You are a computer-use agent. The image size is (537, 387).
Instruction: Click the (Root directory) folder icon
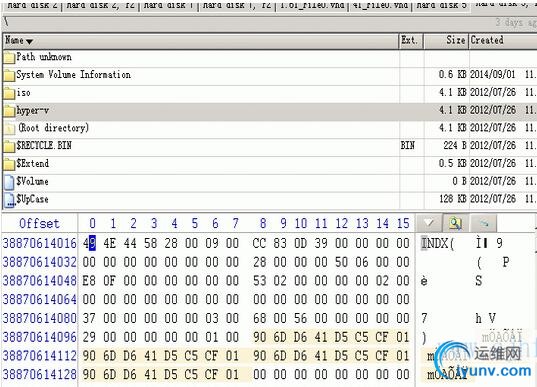tap(9, 128)
